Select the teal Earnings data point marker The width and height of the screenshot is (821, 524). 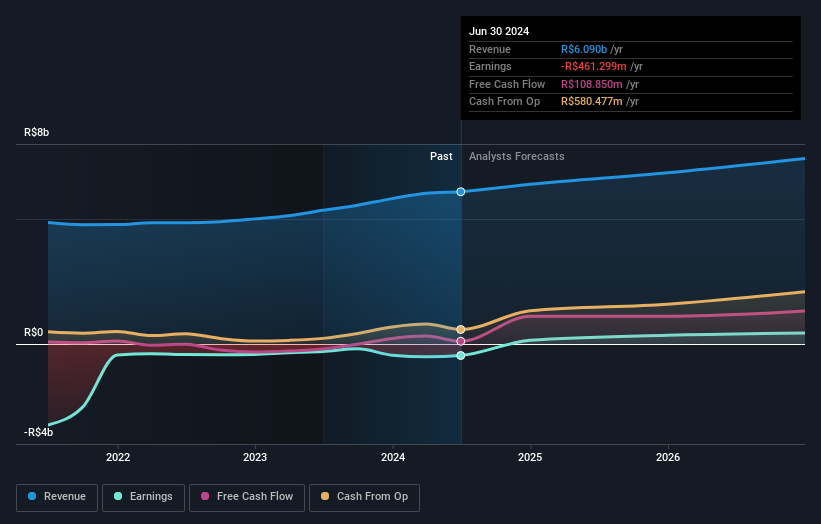pos(461,355)
